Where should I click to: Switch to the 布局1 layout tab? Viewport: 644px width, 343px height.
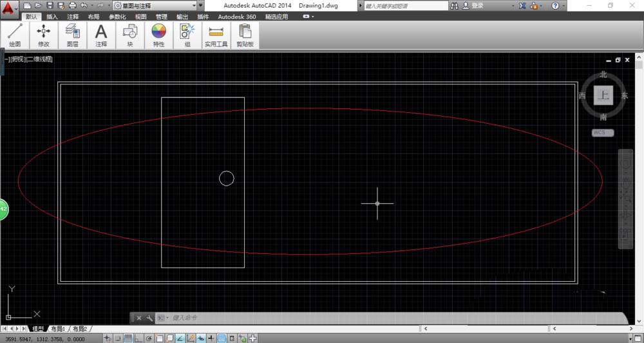point(59,329)
